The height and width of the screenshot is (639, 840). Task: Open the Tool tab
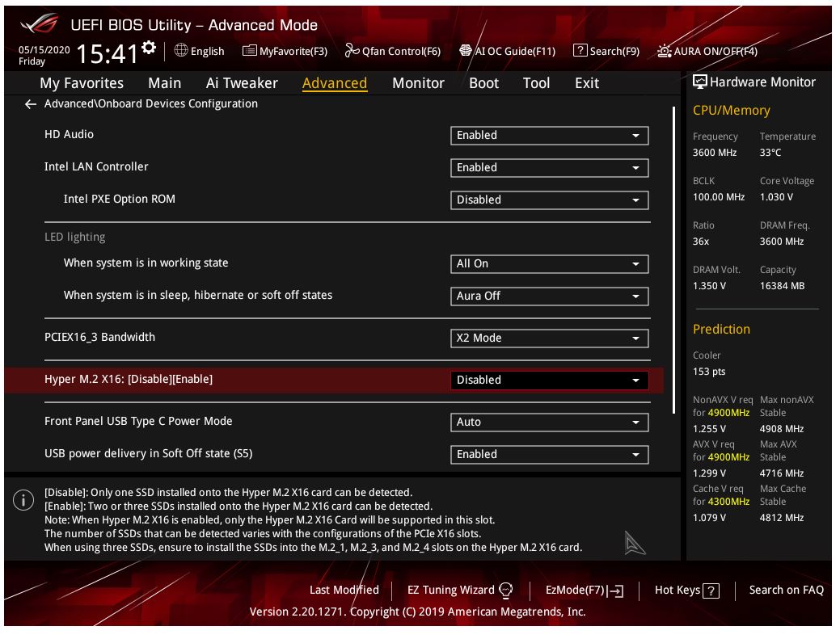(536, 83)
